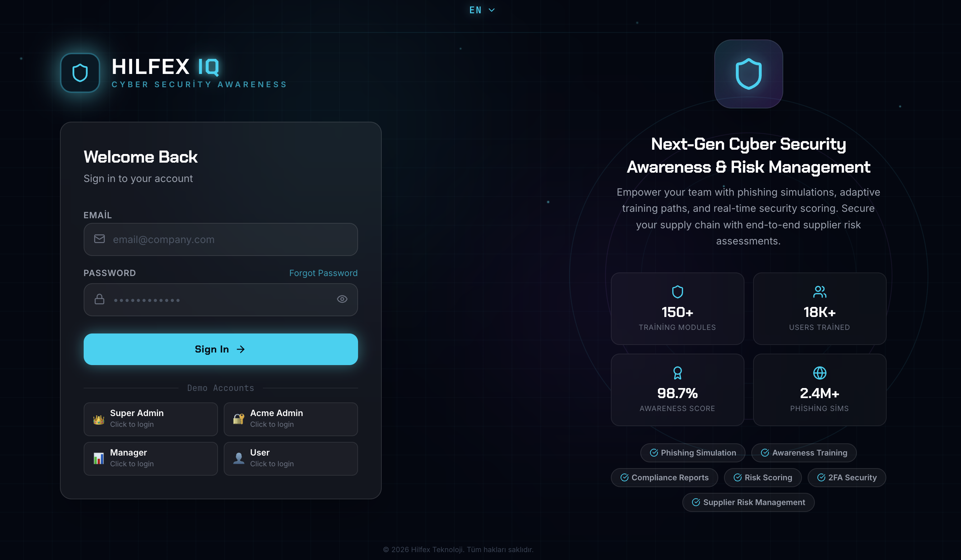Open the Forgot Password link
The height and width of the screenshot is (560, 961).
[323, 273]
